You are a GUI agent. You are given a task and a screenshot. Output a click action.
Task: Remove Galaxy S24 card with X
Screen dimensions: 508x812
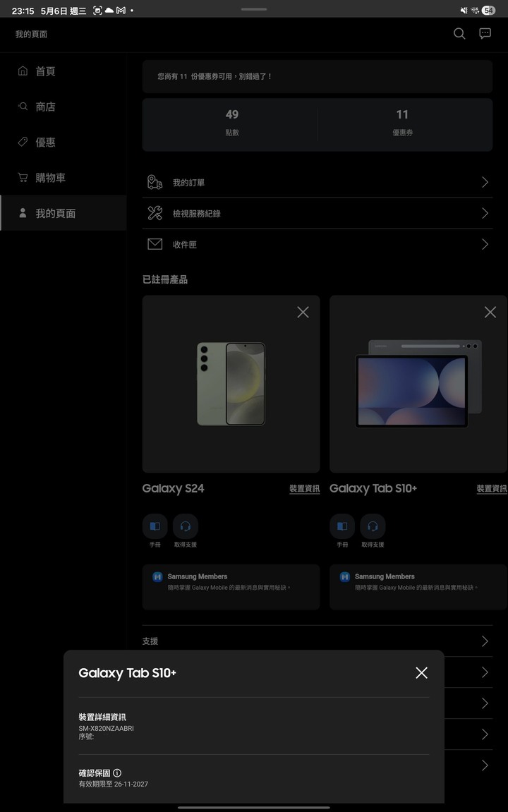tap(303, 312)
